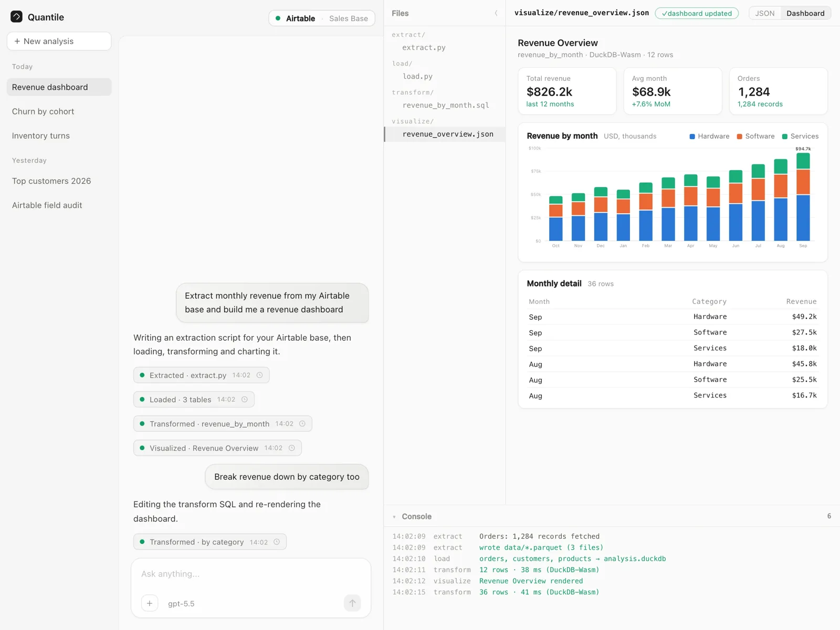
Task: Open the Revenue dashboard chat
Action: point(59,87)
